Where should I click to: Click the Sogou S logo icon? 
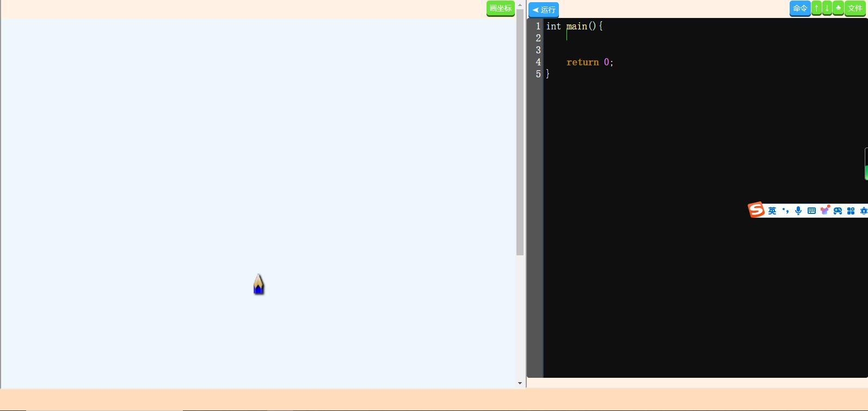(x=756, y=210)
